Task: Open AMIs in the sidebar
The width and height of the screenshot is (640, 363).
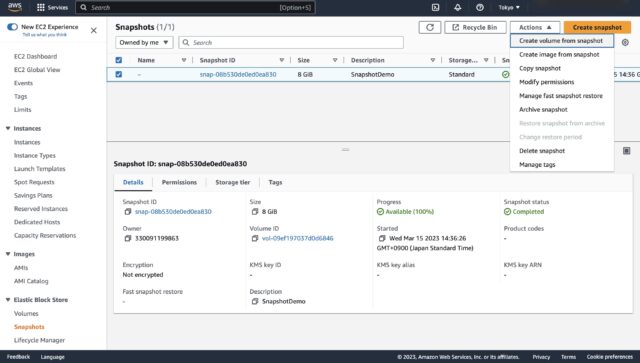Action: (21, 268)
